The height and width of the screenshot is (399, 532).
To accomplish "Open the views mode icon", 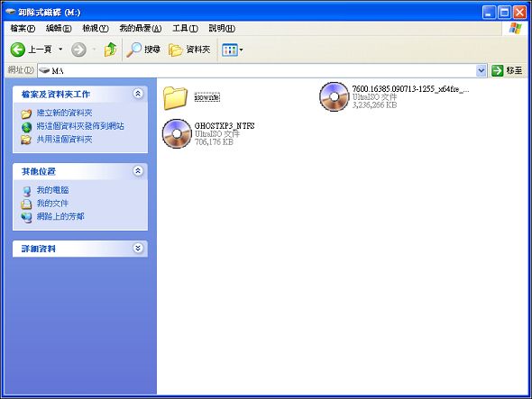I will click(229, 50).
